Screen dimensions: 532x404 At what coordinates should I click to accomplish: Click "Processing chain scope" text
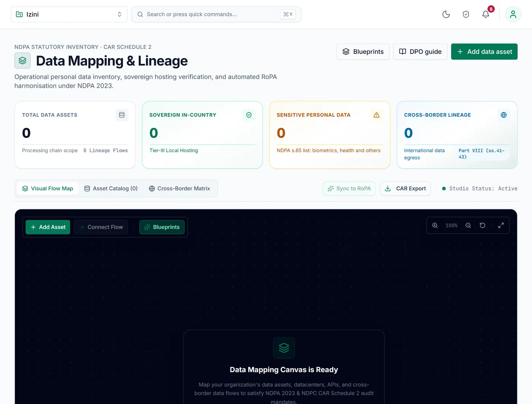click(x=50, y=151)
